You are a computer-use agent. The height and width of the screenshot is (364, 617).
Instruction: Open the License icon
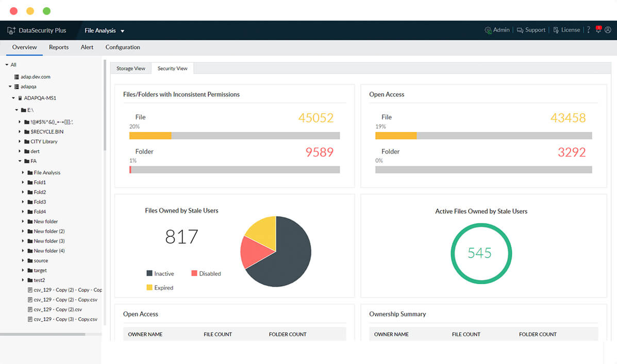pos(555,30)
